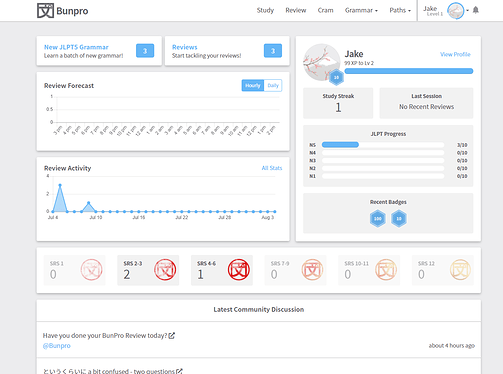Open the Study menu item

tap(265, 10)
